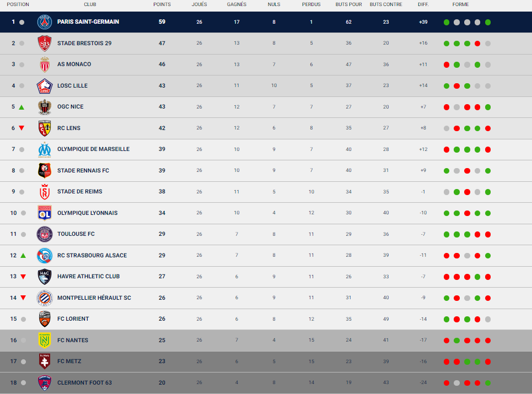This screenshot has height=394, width=532.
Task: Click AS Monaco's first red form dot
Action: [x=447, y=65]
